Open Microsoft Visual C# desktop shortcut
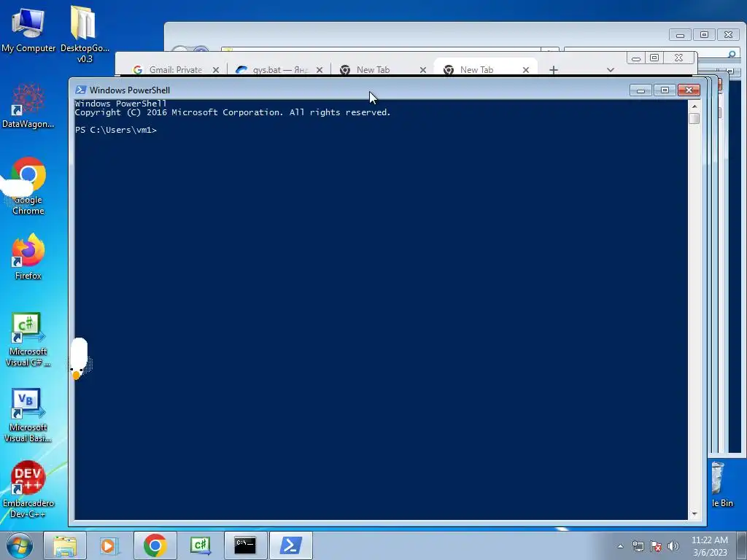 (x=28, y=340)
